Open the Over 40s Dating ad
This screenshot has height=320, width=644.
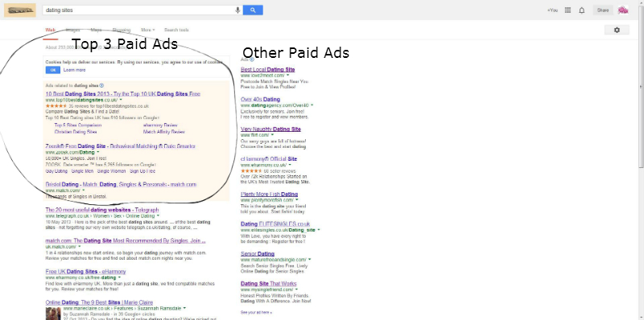pos(260,99)
